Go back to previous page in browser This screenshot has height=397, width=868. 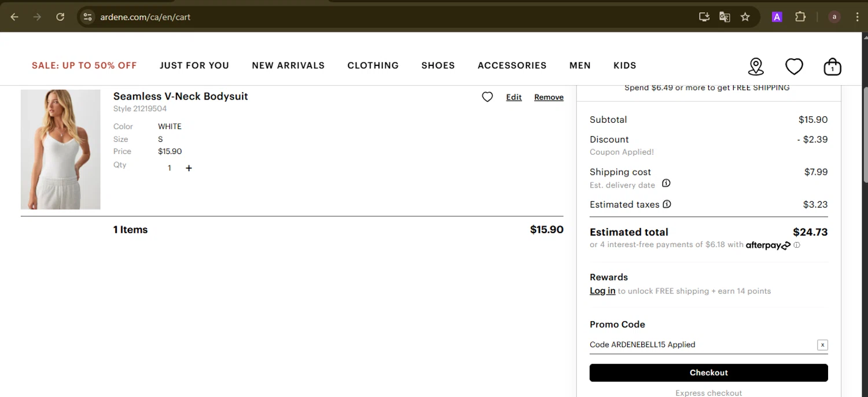pyautogui.click(x=14, y=17)
